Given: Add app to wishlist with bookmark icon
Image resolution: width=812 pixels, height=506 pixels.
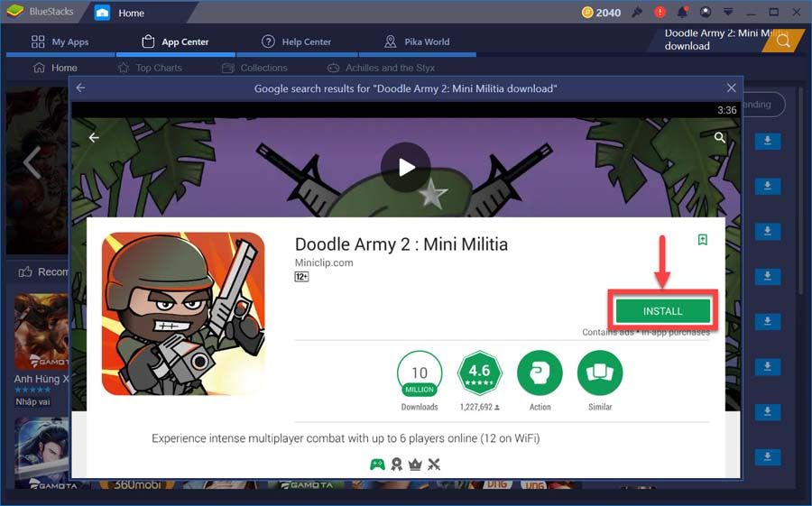Looking at the screenshot, I should pos(702,240).
